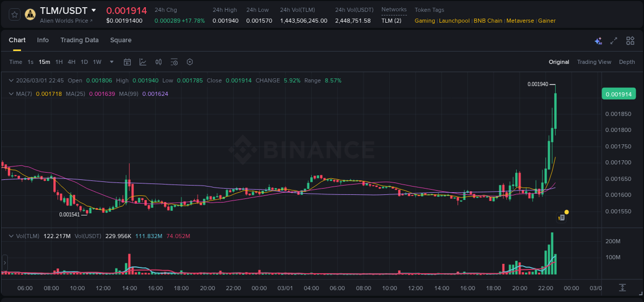The image size is (644, 302).
Task: Open the Launchpool tag link
Action: point(454,21)
